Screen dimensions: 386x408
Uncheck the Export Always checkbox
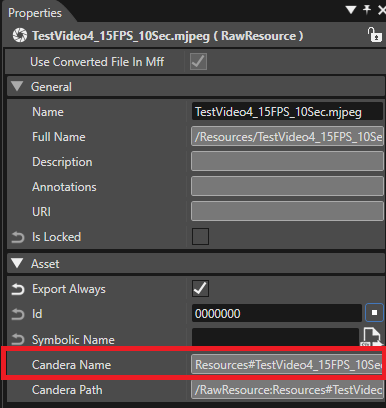pos(200,288)
